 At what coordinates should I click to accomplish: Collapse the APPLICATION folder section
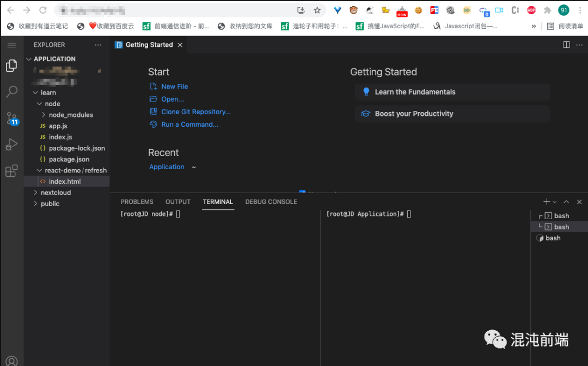29,59
